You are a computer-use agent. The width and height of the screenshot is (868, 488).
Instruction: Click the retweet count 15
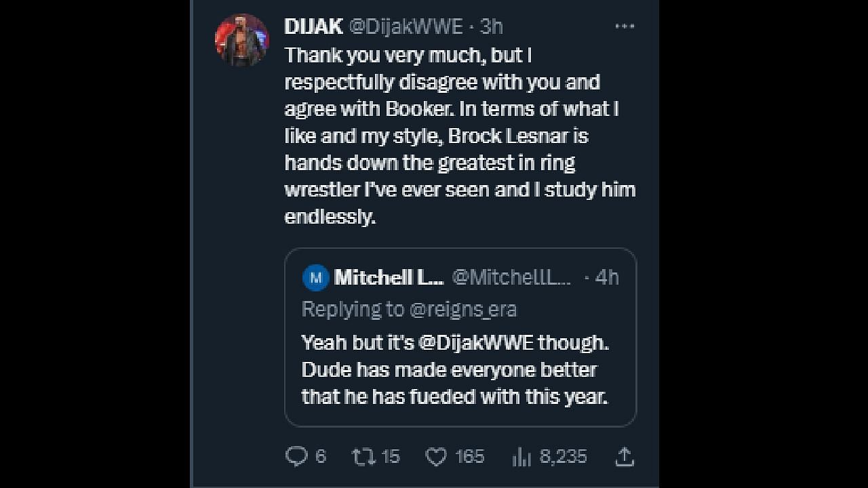[391, 457]
